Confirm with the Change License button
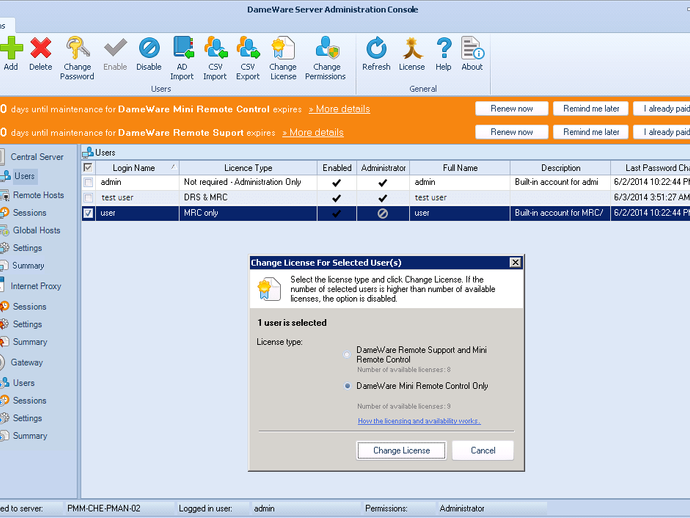 [x=401, y=451]
